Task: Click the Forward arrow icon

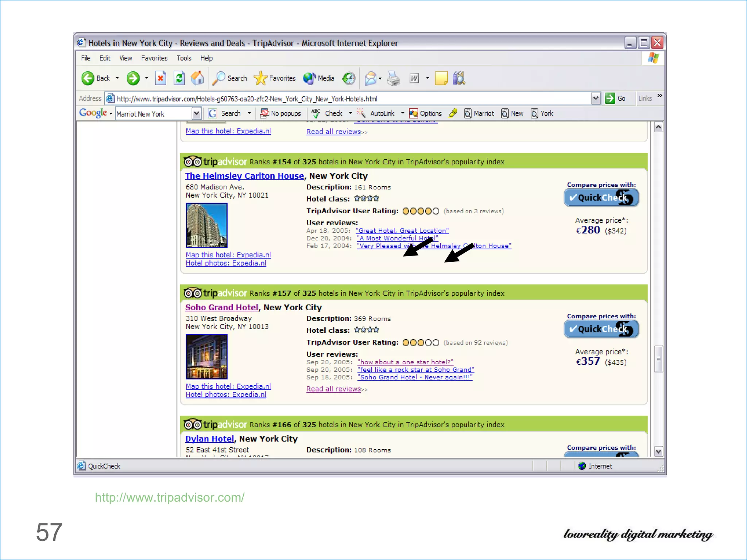Action: [x=133, y=78]
